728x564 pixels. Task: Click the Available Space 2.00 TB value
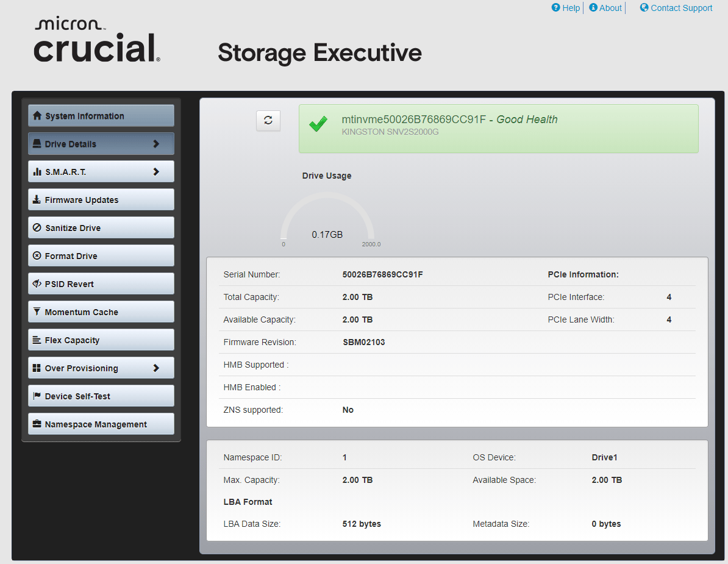point(607,480)
